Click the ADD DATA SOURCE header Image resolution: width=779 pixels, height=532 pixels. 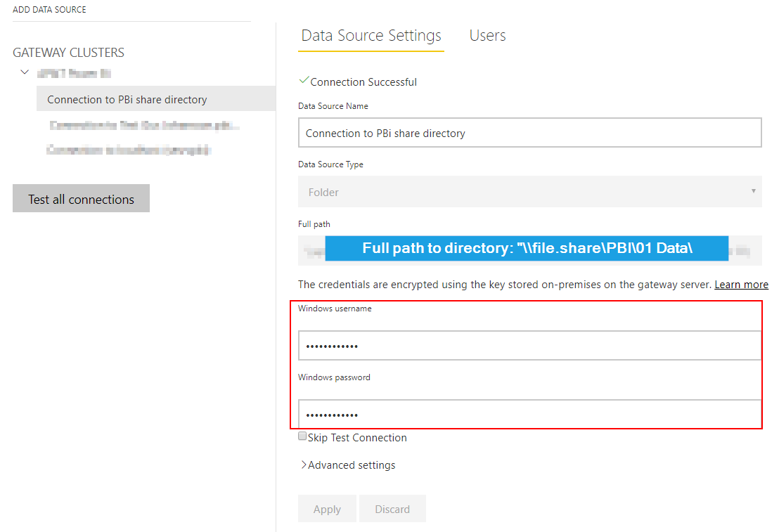click(x=49, y=10)
